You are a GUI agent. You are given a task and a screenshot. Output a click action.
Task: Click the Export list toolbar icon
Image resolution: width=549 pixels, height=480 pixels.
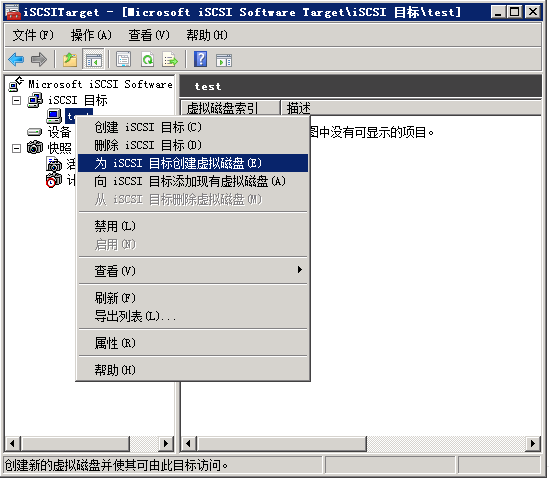pyautogui.click(x=170, y=60)
